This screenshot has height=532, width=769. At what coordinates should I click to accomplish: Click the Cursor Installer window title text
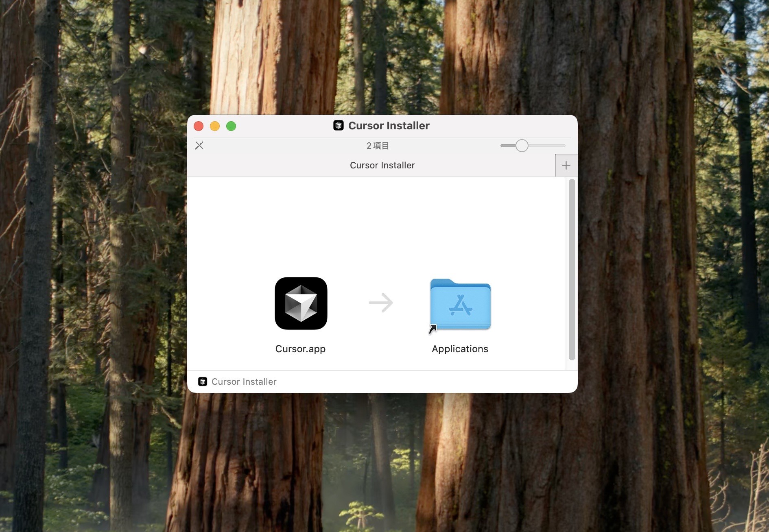click(389, 126)
